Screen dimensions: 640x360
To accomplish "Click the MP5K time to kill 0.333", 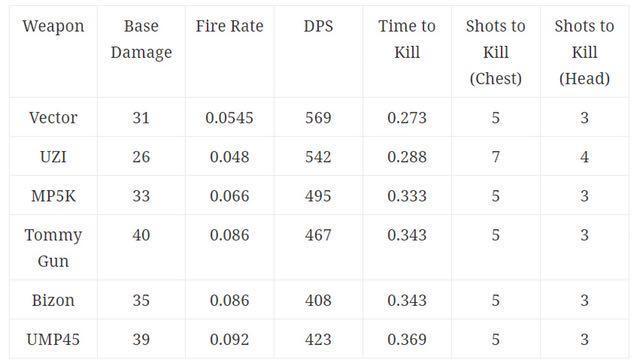I will (x=407, y=196).
